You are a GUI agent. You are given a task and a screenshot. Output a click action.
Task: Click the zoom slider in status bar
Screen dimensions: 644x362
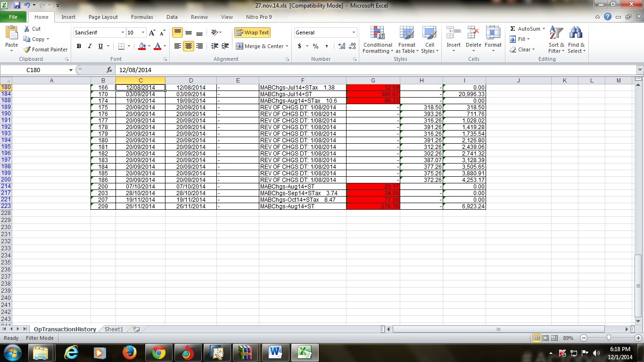pyautogui.click(x=609, y=338)
